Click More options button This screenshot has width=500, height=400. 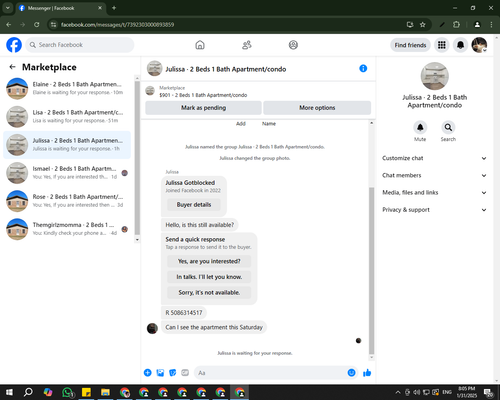click(317, 108)
